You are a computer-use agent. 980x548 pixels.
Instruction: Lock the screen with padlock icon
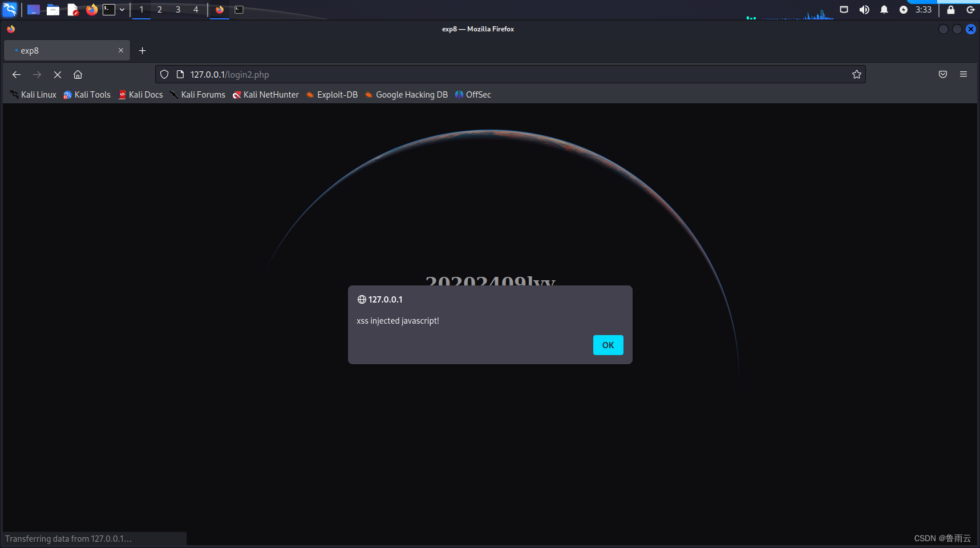click(951, 10)
